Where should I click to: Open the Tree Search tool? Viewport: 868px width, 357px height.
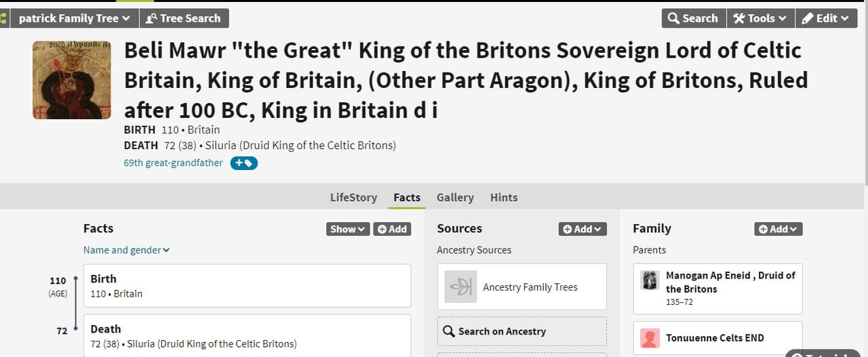[184, 18]
